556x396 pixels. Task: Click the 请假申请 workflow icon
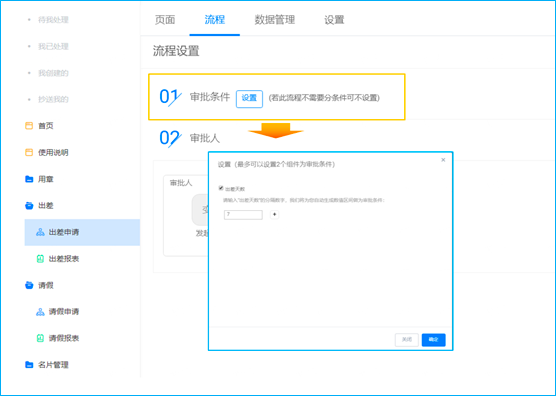tap(40, 312)
